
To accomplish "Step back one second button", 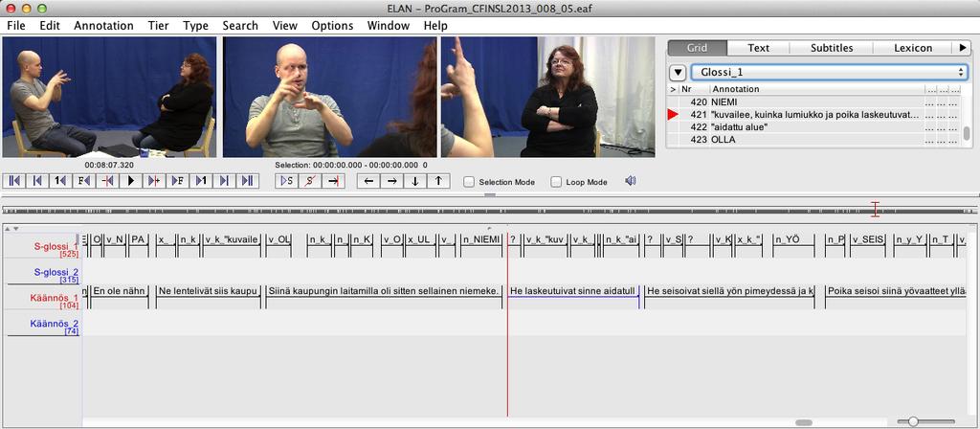I will 60,181.
